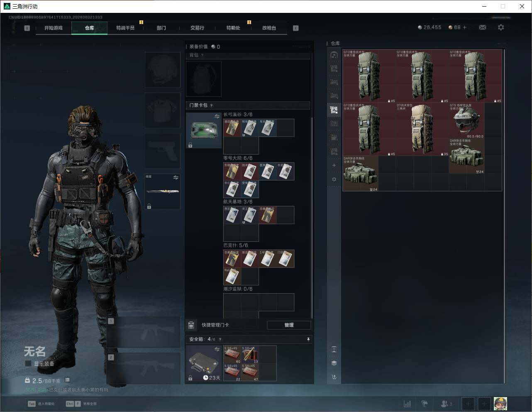Open game settings gear in top bar
Screen dimensions: 532x412
tap(501, 27)
